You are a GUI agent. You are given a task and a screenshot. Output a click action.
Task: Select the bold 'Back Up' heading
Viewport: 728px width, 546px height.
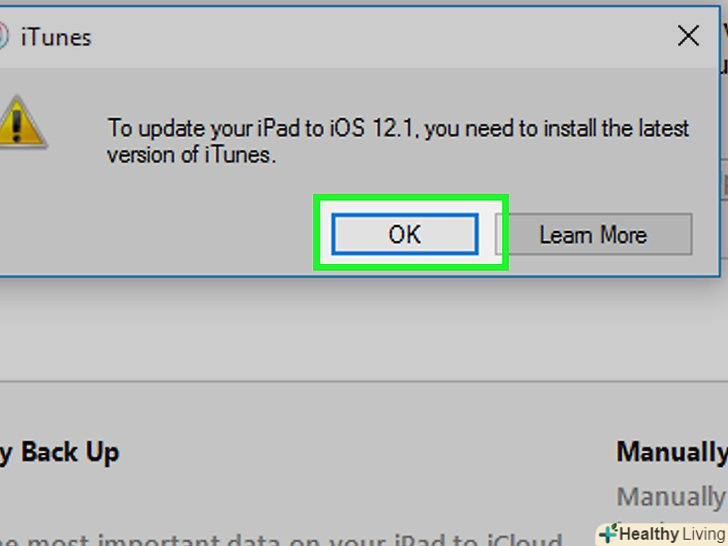click(70, 452)
